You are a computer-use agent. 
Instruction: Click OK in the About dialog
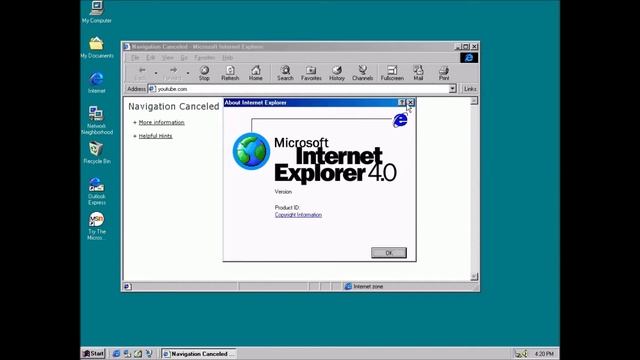(x=389, y=253)
